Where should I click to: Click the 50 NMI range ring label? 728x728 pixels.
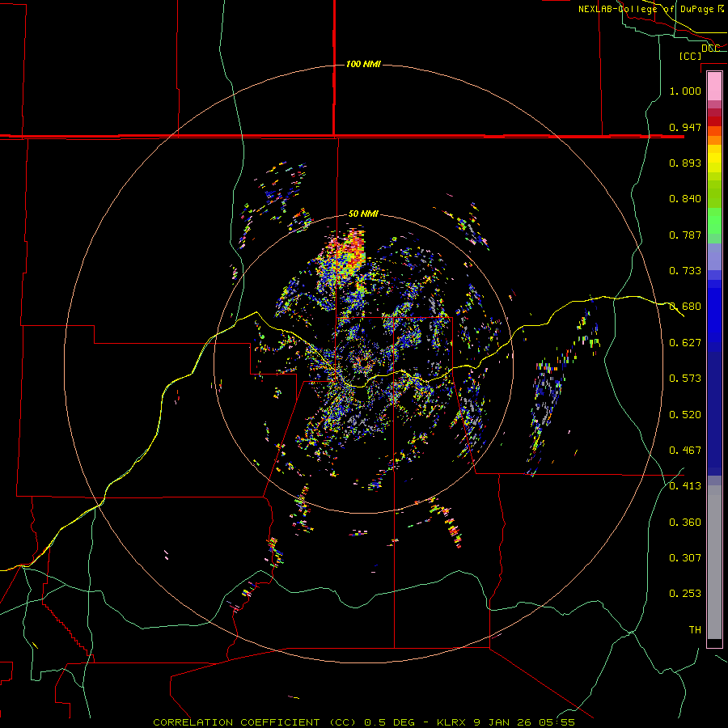click(363, 214)
